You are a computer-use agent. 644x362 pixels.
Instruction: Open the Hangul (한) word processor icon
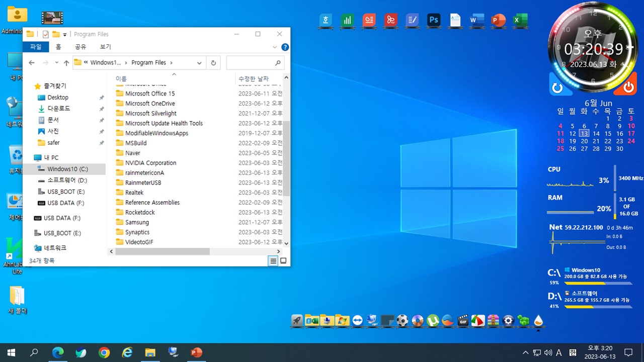pyautogui.click(x=326, y=20)
